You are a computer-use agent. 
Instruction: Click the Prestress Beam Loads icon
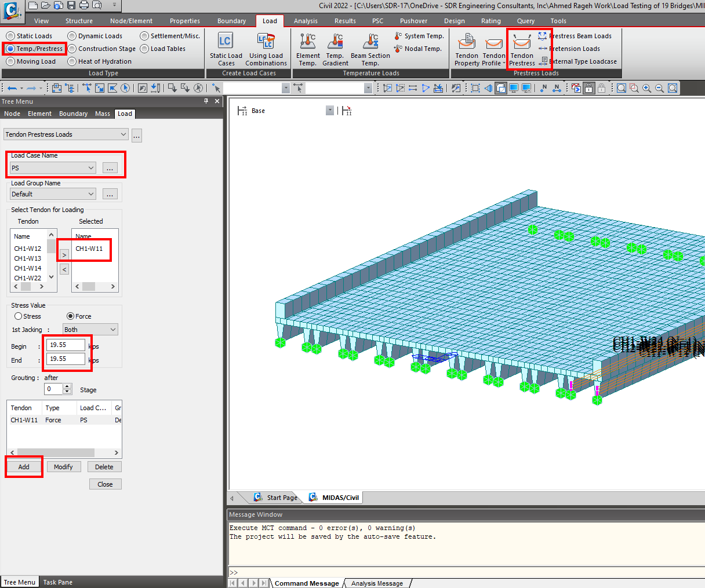click(x=543, y=36)
